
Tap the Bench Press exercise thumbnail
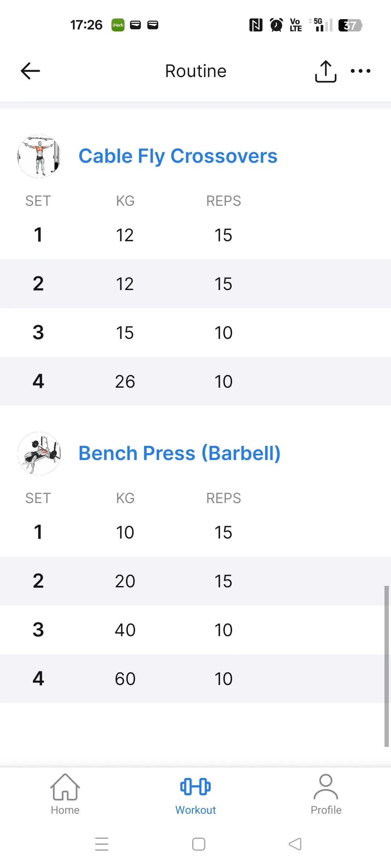(39, 454)
